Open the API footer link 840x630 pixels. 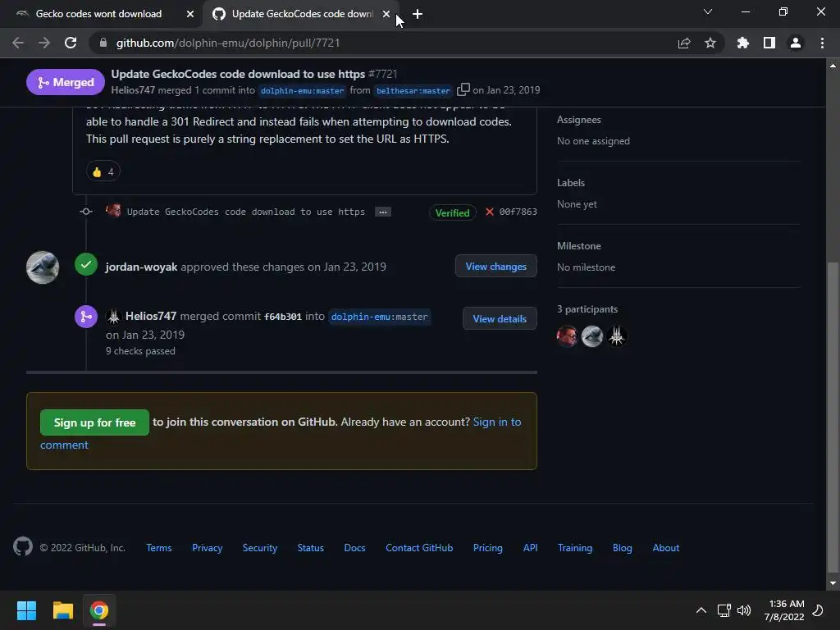click(531, 548)
